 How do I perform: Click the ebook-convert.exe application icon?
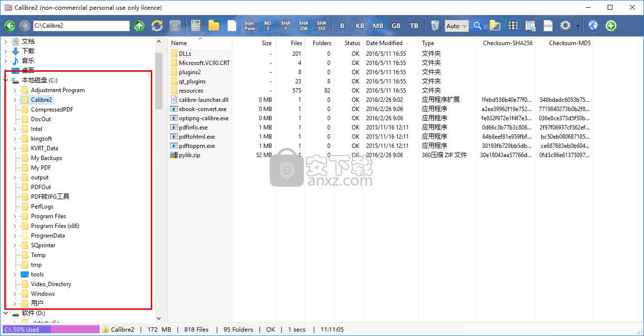click(174, 109)
